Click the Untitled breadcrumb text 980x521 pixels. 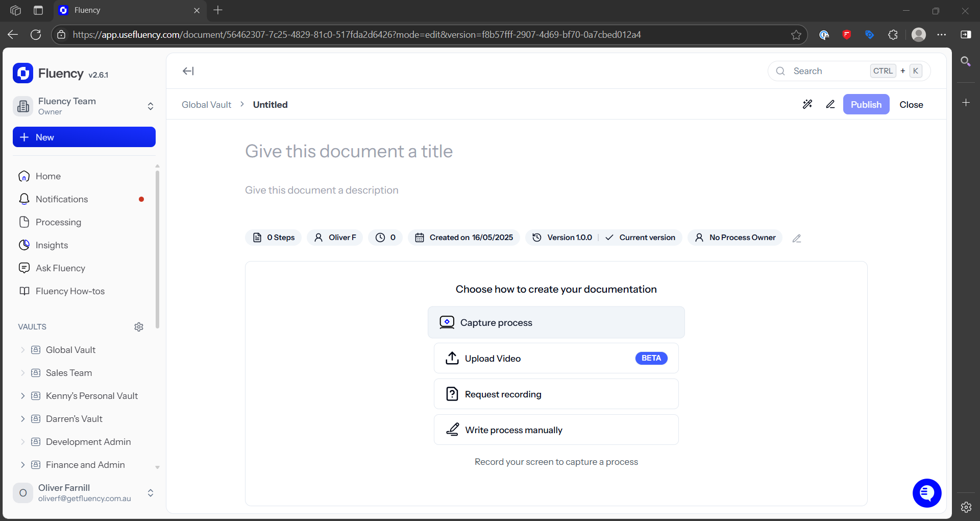(x=271, y=104)
